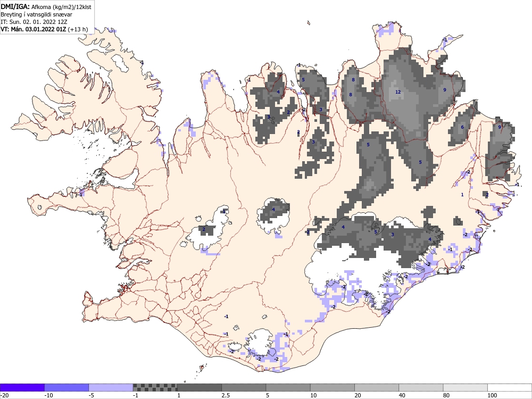
Task: Click the '40' legend scale label
Action: click(402, 395)
